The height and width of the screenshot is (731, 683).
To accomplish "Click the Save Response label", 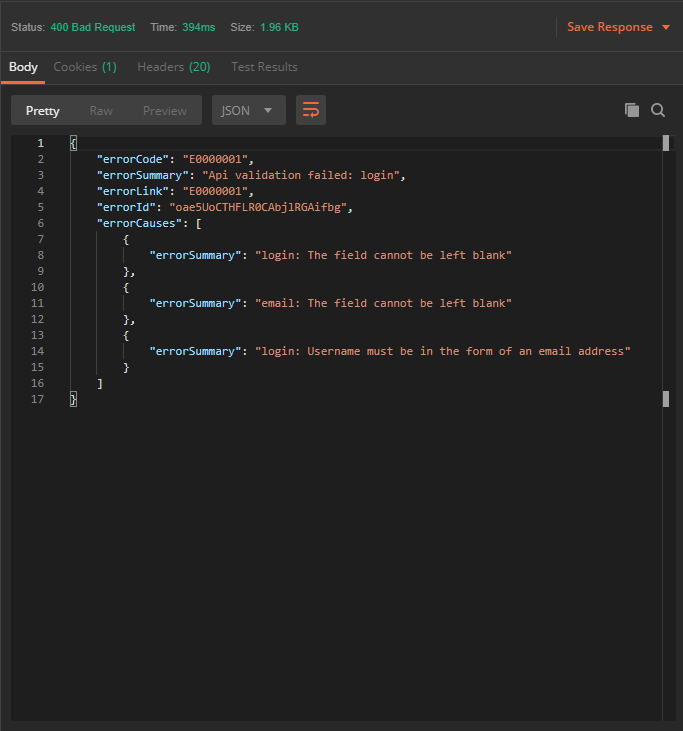I will coord(609,27).
